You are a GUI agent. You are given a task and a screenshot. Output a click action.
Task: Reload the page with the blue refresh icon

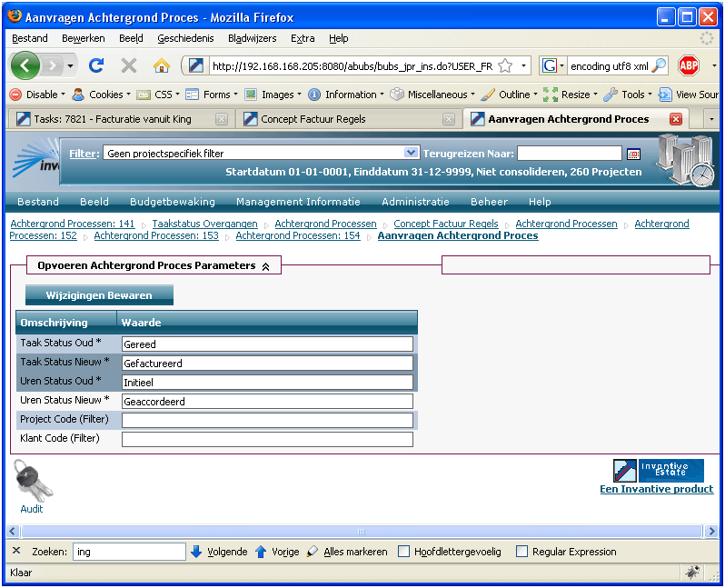96,65
